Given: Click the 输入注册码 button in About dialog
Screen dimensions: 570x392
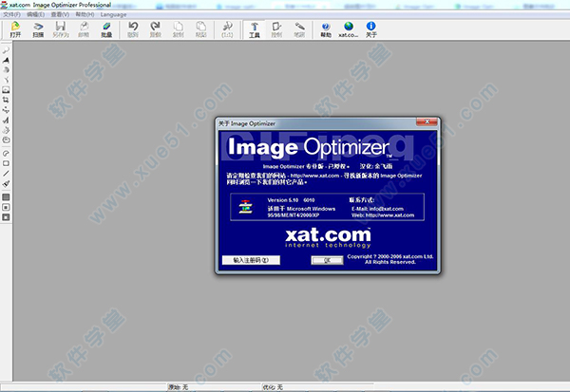Looking at the screenshot, I should coord(251,260).
